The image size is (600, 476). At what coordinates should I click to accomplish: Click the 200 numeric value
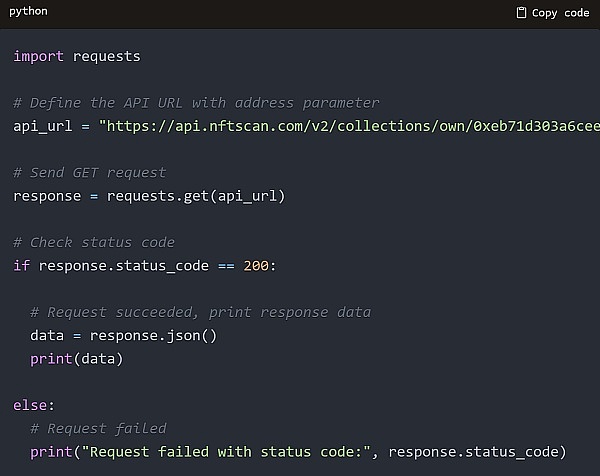[x=257, y=265]
